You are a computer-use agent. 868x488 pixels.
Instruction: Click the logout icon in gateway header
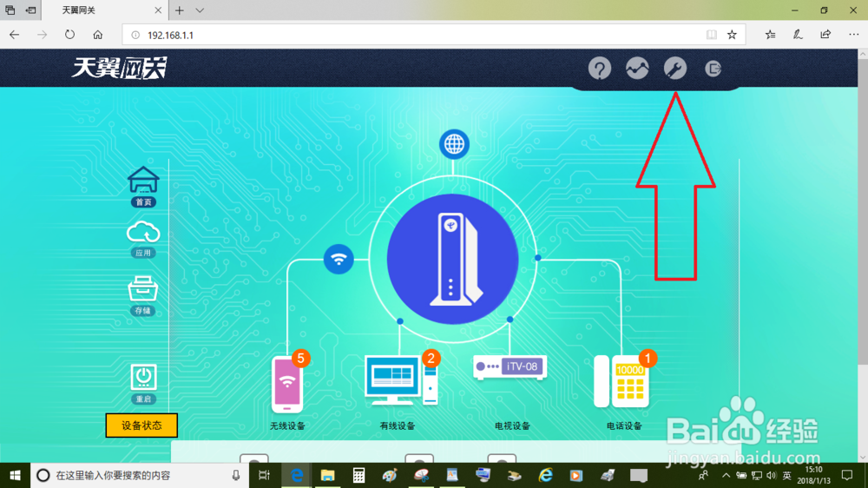[x=713, y=69]
